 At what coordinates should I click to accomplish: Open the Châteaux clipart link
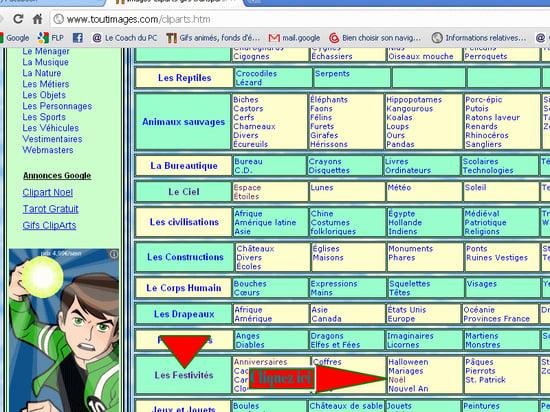[x=255, y=249]
